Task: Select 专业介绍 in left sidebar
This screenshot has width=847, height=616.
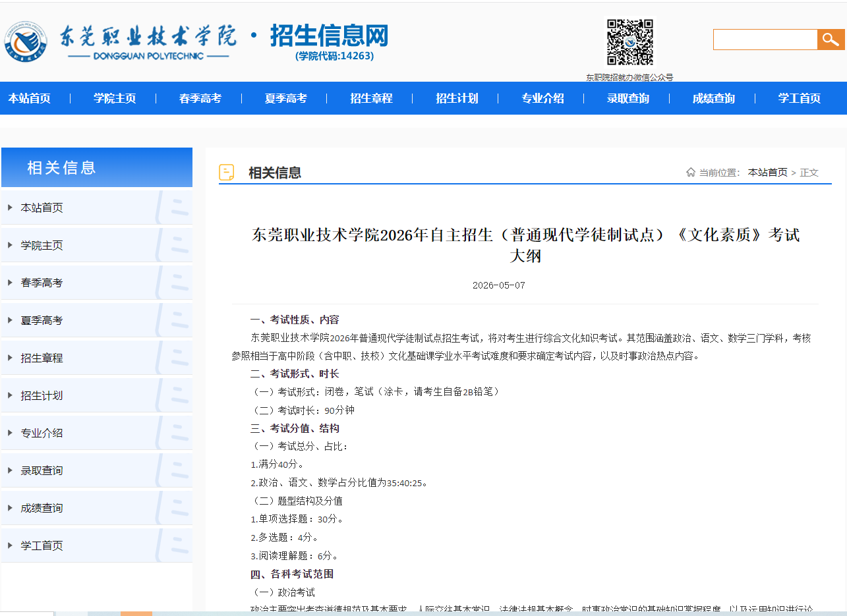Action: tap(97, 433)
